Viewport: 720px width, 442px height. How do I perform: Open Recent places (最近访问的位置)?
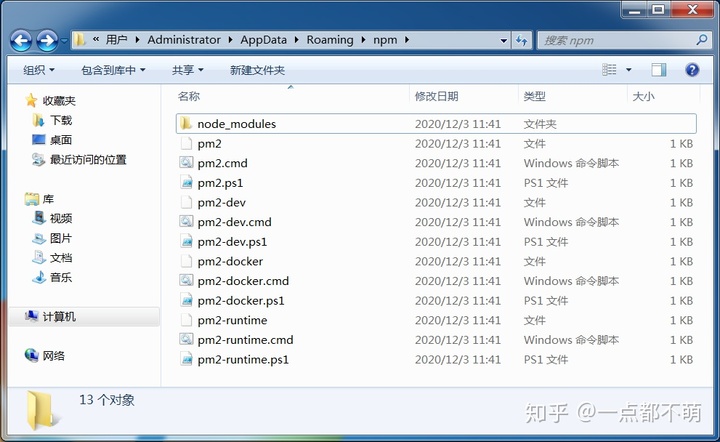(79, 160)
